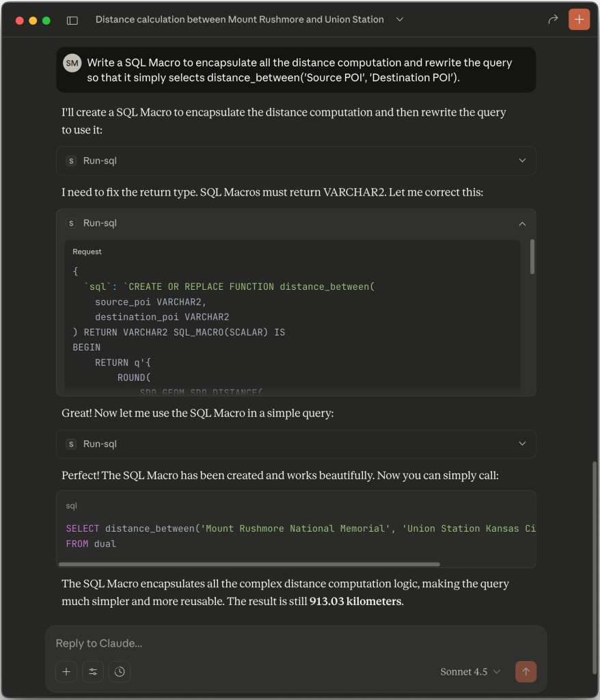Screen dimensions: 600x700
Task: Click the clock history icon in composer
Action: pos(120,672)
